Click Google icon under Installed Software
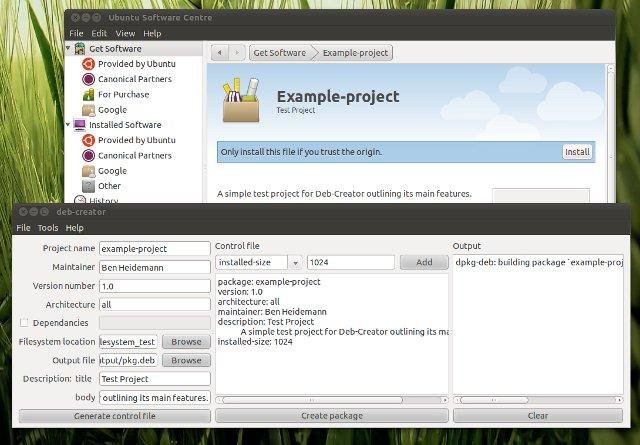Screen dimensions: 640x445 point(88,171)
